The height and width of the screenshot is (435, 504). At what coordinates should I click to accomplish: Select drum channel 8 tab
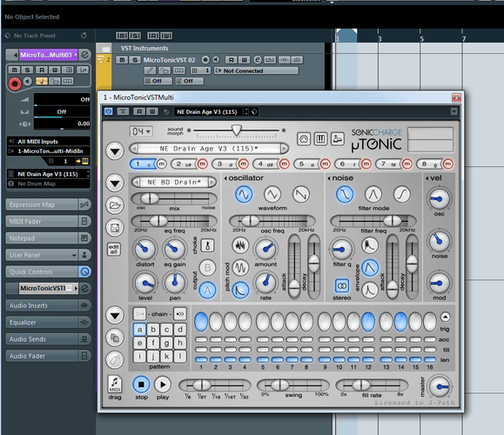[429, 164]
